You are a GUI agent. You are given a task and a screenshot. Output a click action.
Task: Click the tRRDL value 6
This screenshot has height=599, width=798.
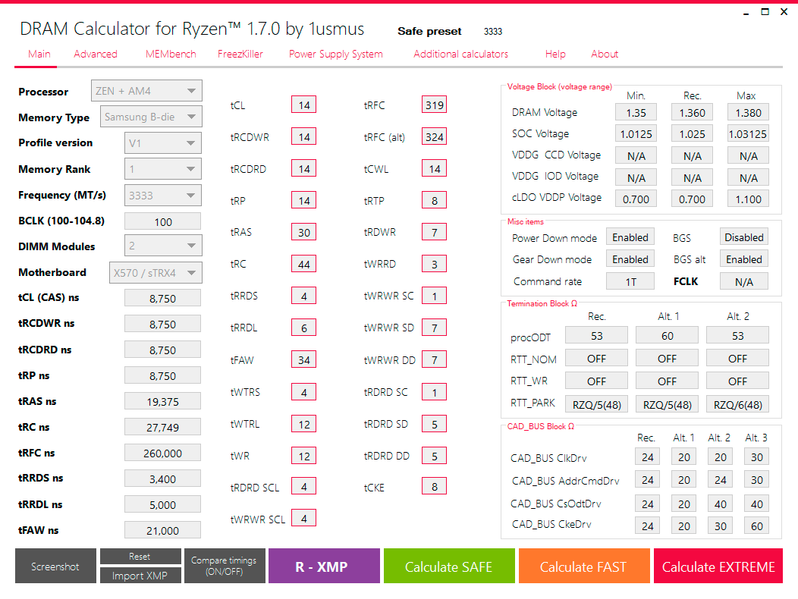[x=304, y=328]
